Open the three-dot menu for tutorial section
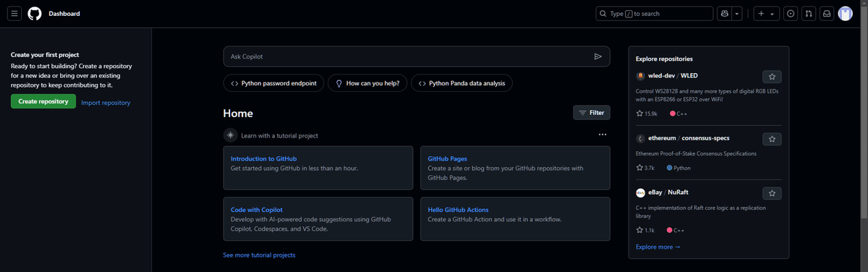 (603, 135)
